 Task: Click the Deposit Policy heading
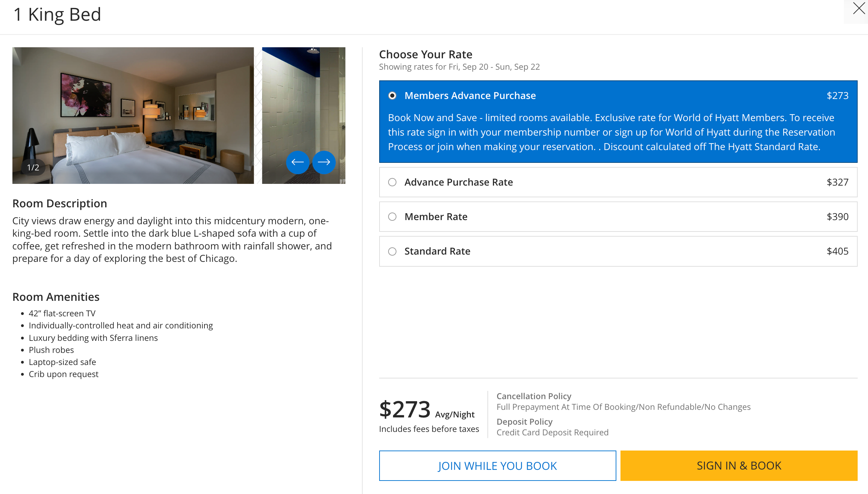pos(524,422)
